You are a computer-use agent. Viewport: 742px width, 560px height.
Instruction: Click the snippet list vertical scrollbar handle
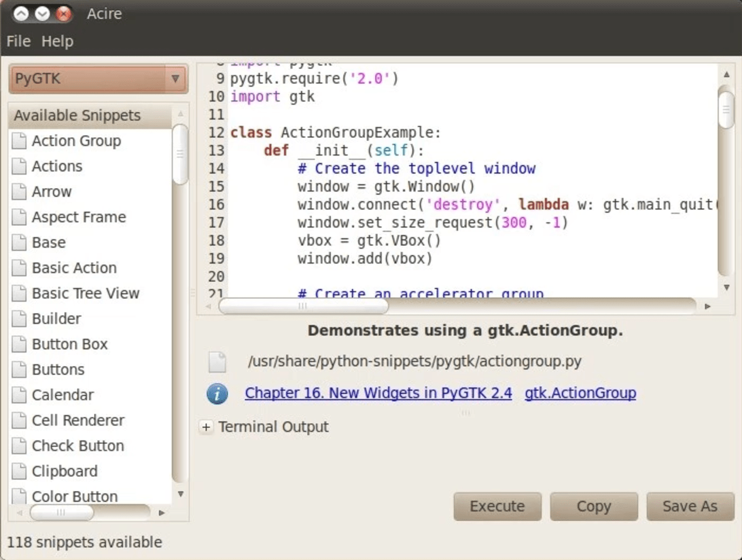pyautogui.click(x=180, y=154)
